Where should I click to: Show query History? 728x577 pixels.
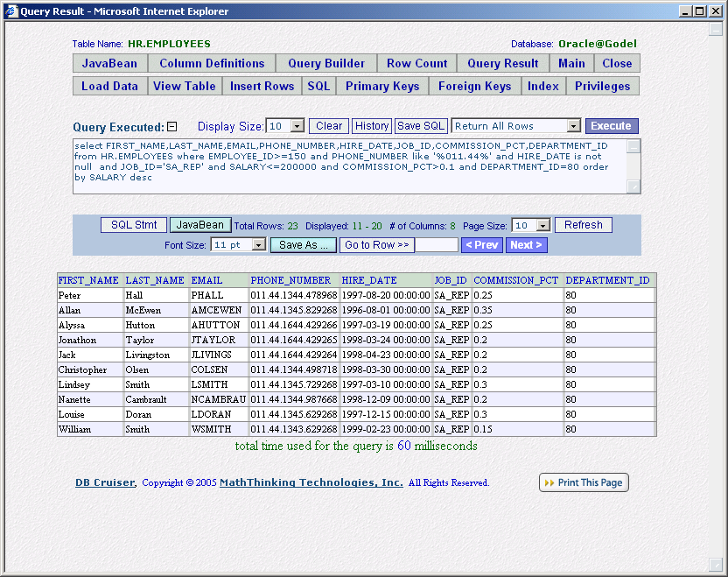(372, 126)
